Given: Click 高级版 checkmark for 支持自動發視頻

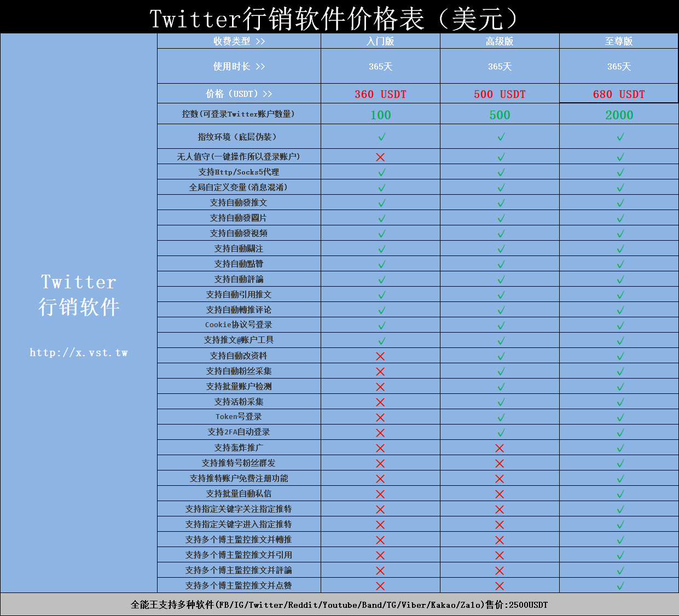Looking at the screenshot, I should point(501,234).
